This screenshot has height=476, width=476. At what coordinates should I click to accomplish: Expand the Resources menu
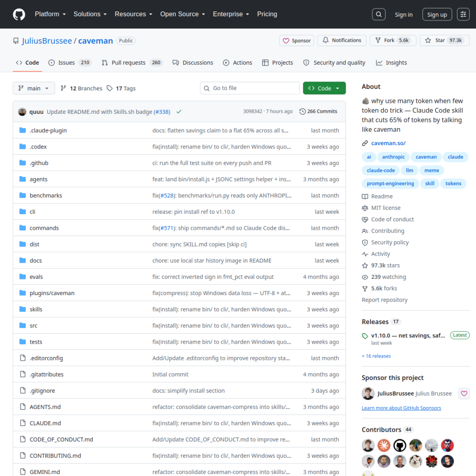click(133, 14)
